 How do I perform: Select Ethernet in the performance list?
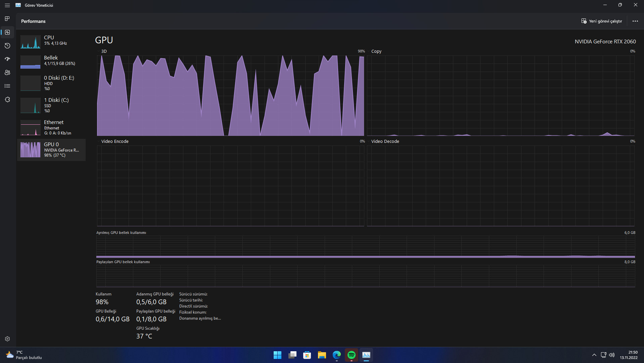(x=51, y=127)
